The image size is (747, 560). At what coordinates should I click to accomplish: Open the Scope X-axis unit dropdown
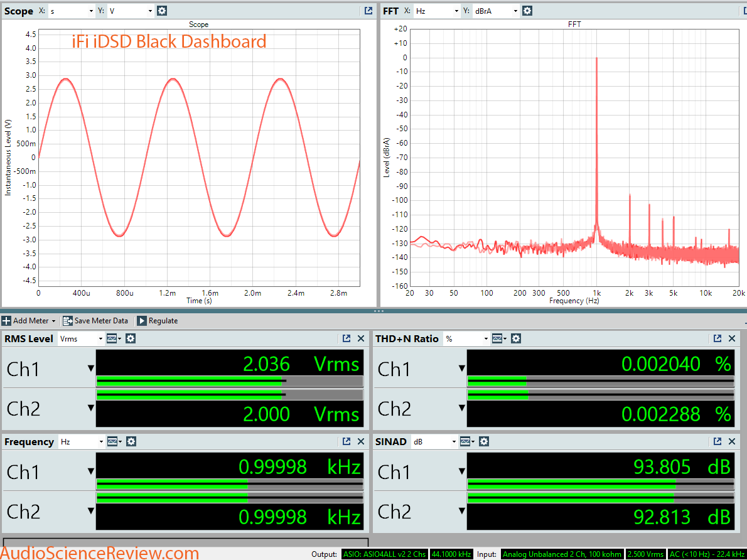click(x=71, y=11)
